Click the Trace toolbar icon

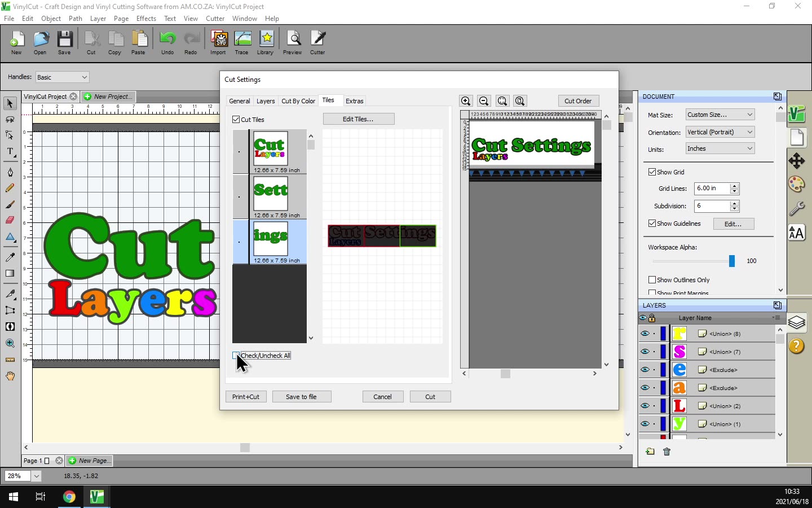pos(242,42)
